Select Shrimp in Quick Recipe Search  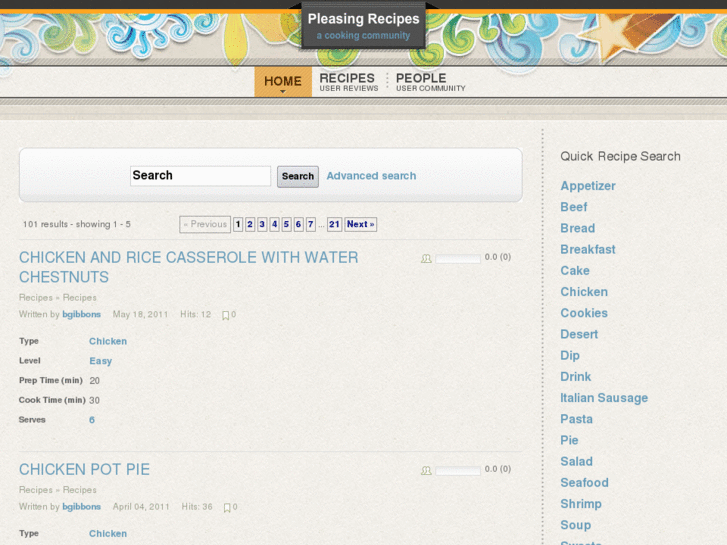[581, 504]
